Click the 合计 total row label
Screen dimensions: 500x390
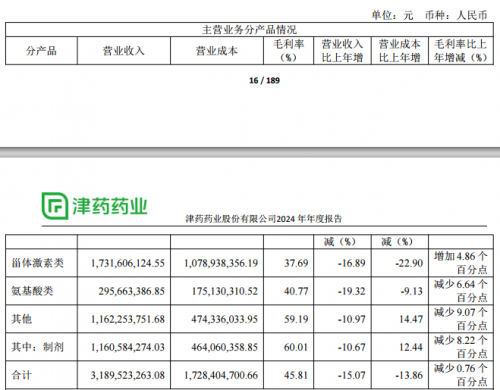22,375
